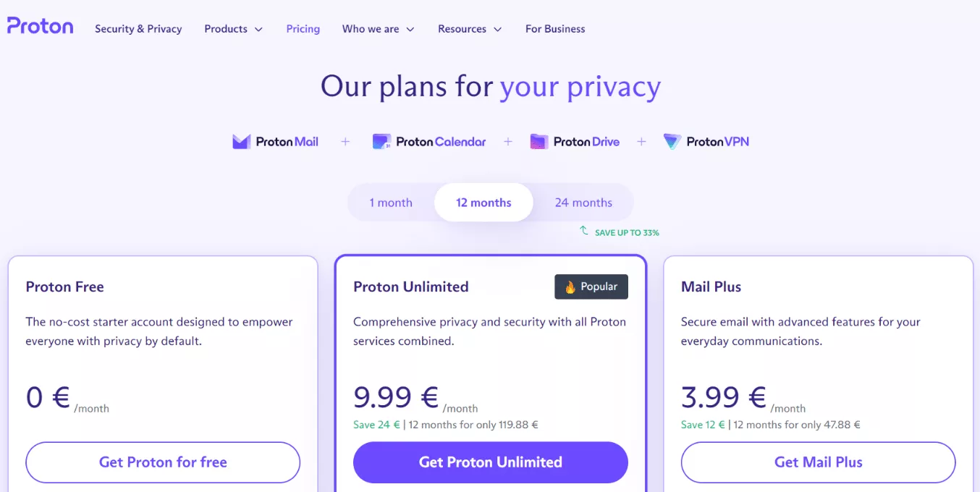Click the Proton VPN shield icon
980x492 pixels.
click(672, 142)
